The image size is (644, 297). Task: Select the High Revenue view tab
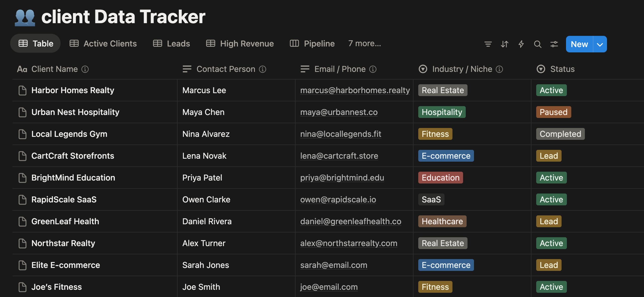[x=240, y=44]
